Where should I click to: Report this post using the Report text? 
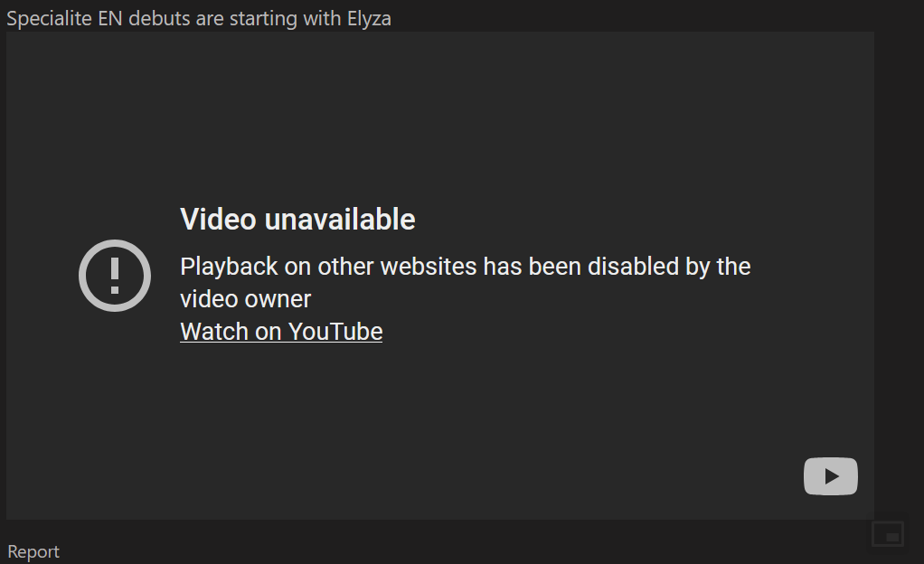coord(33,551)
